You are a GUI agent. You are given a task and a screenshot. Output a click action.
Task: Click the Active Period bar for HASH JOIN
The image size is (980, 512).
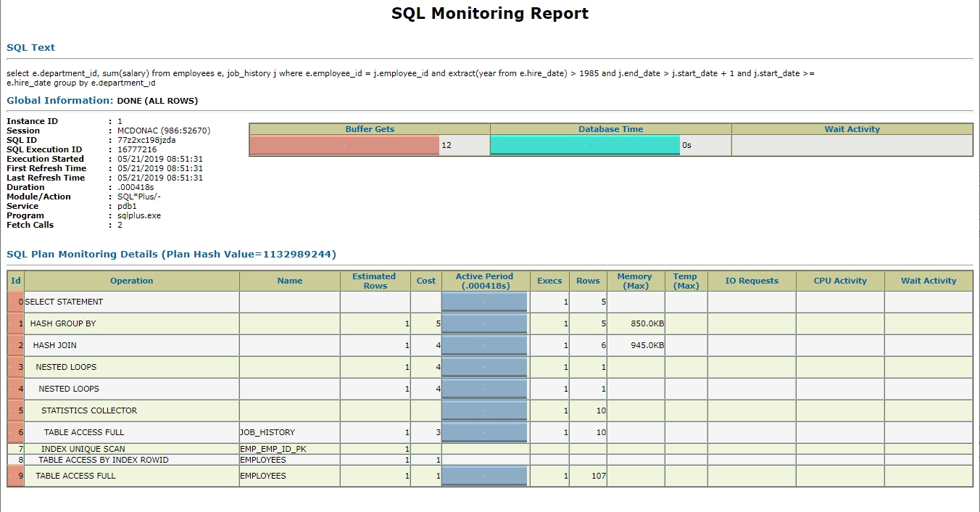(484, 345)
